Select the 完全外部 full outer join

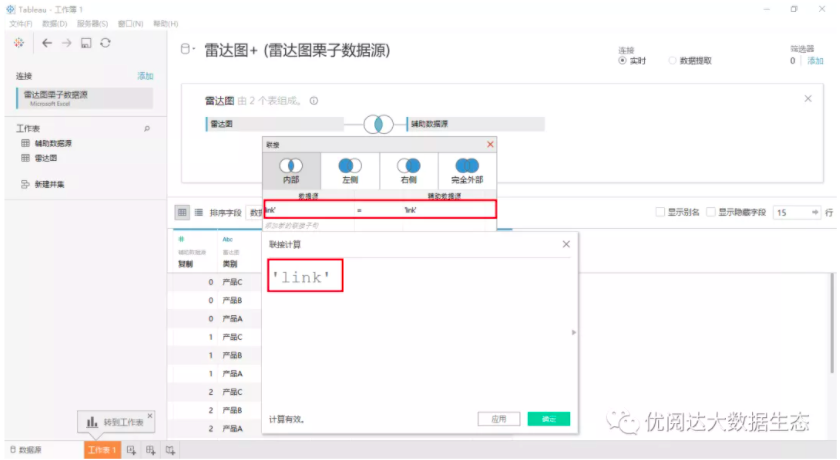coord(467,171)
